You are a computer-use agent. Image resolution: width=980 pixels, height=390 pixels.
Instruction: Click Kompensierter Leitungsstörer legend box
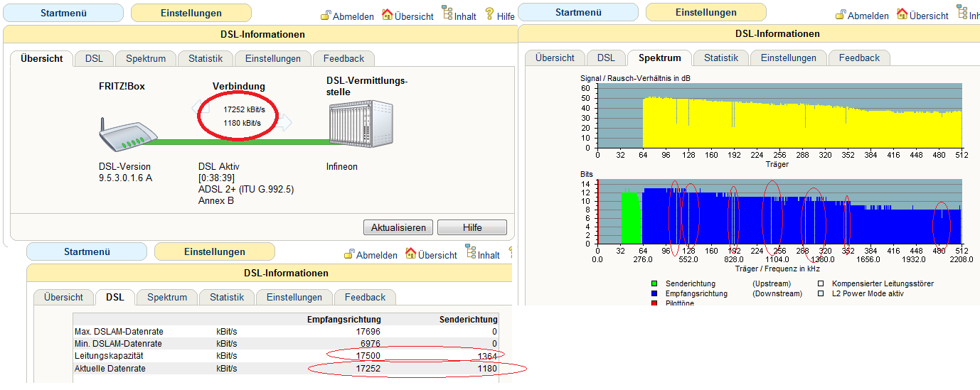(821, 283)
